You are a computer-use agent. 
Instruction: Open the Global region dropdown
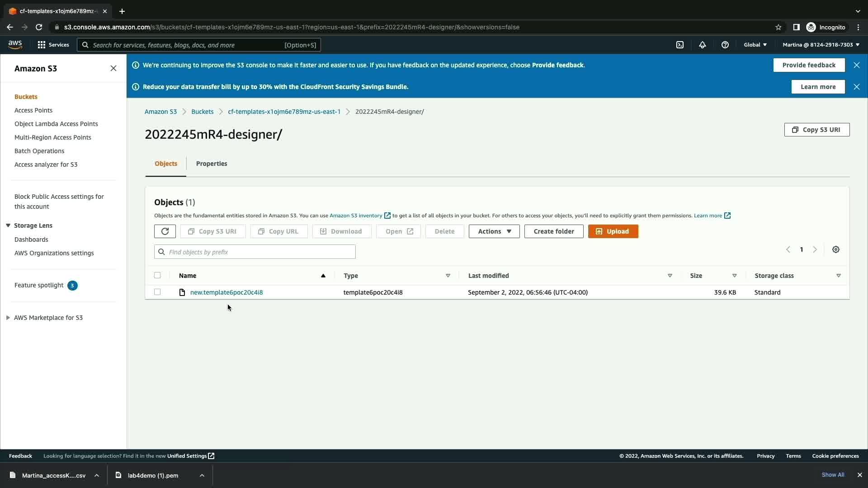pyautogui.click(x=755, y=45)
